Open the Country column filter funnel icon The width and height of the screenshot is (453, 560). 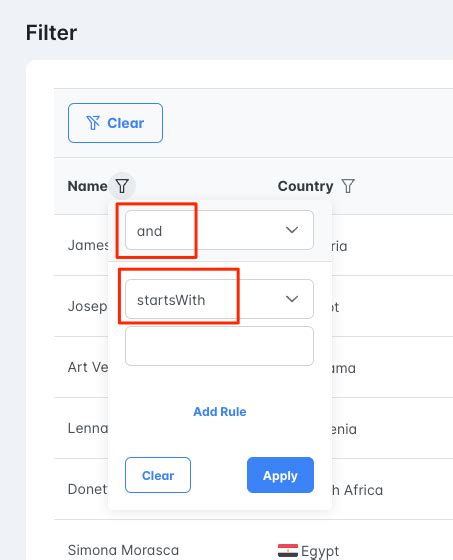(348, 186)
